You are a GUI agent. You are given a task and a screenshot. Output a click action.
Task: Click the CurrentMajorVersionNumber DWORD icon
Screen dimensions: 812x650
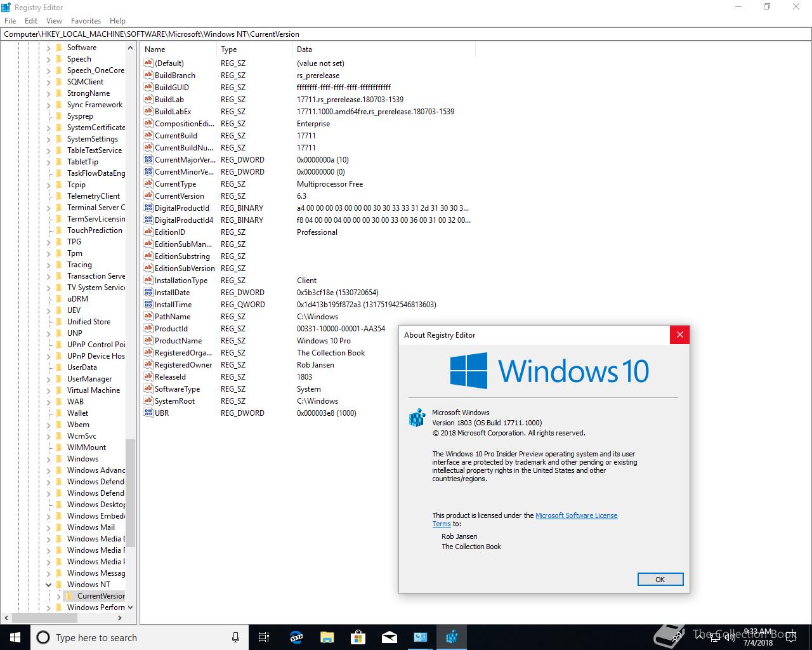(x=148, y=160)
